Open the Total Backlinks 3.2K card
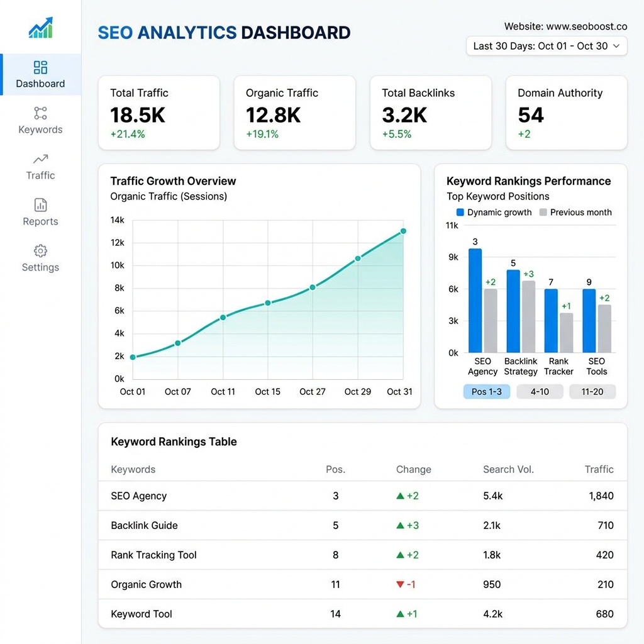The width and height of the screenshot is (644, 644). pos(430,113)
